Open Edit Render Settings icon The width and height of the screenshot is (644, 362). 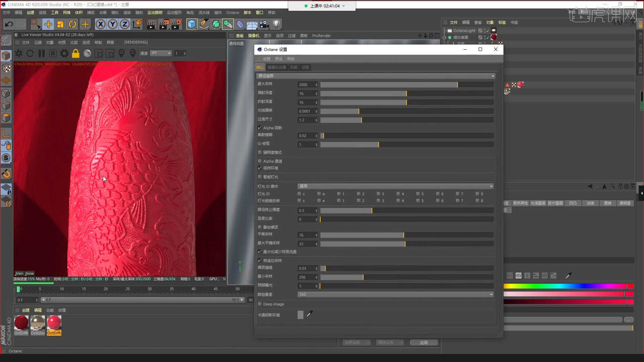[x=177, y=24]
